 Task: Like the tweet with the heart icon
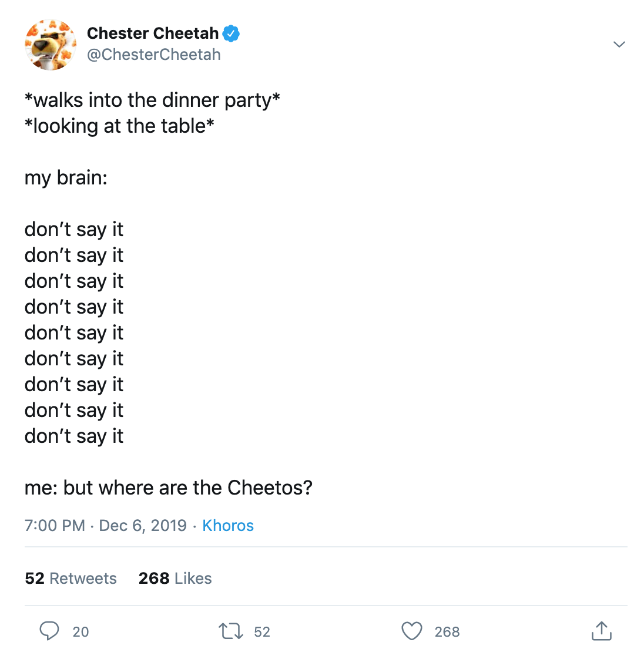412,631
